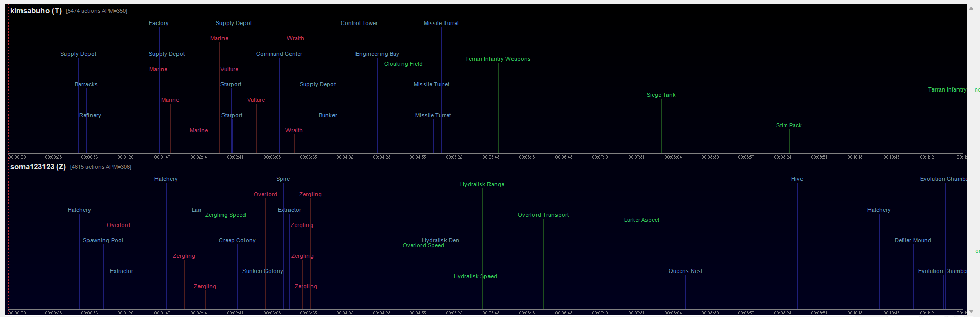The height and width of the screenshot is (317, 980).
Task: Select Terran Infantry Weapons upgrade marker
Action: (498, 59)
